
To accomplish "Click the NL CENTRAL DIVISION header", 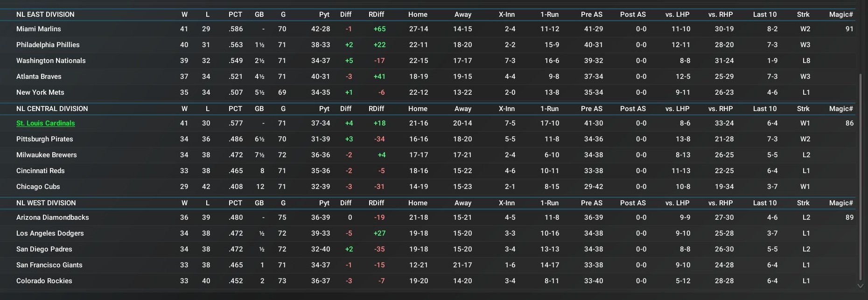I will click(52, 109).
